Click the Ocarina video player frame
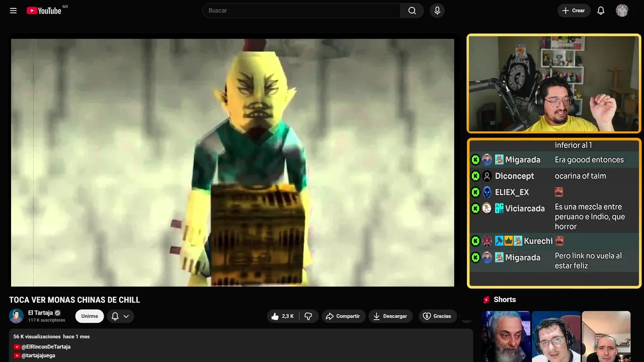The image size is (644, 362). point(232,162)
